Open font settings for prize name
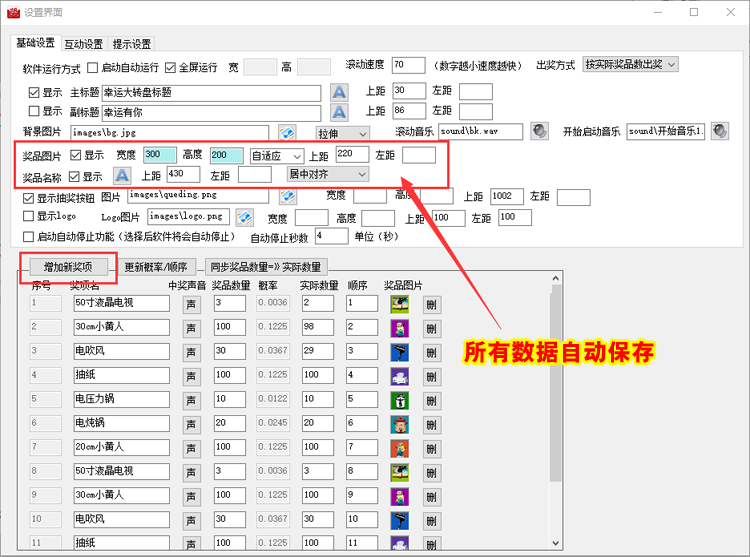 point(122,175)
